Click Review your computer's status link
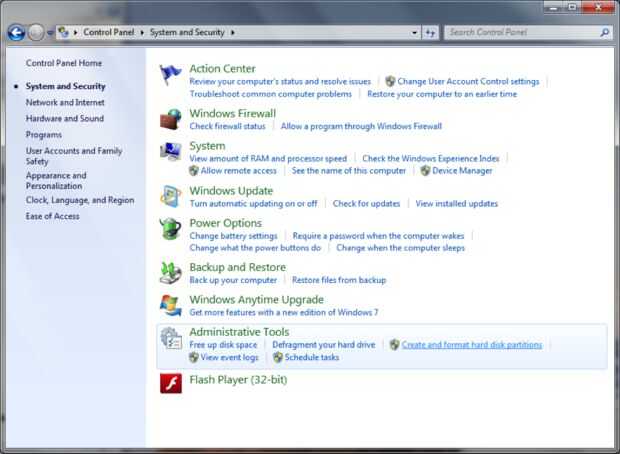The width and height of the screenshot is (620, 454). coord(280,81)
